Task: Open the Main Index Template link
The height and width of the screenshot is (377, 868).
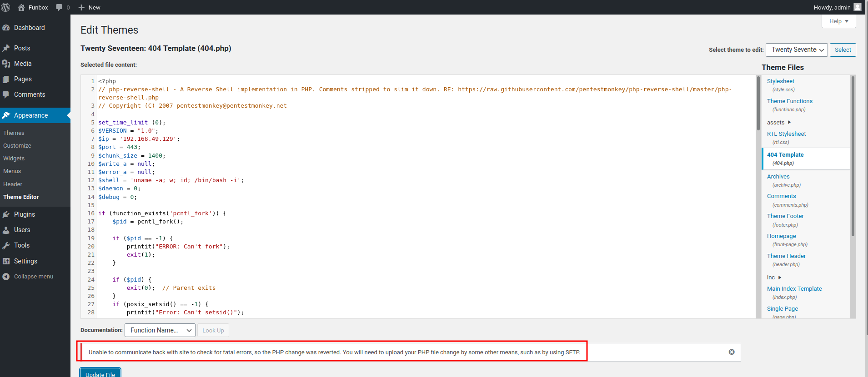Action: (794, 288)
